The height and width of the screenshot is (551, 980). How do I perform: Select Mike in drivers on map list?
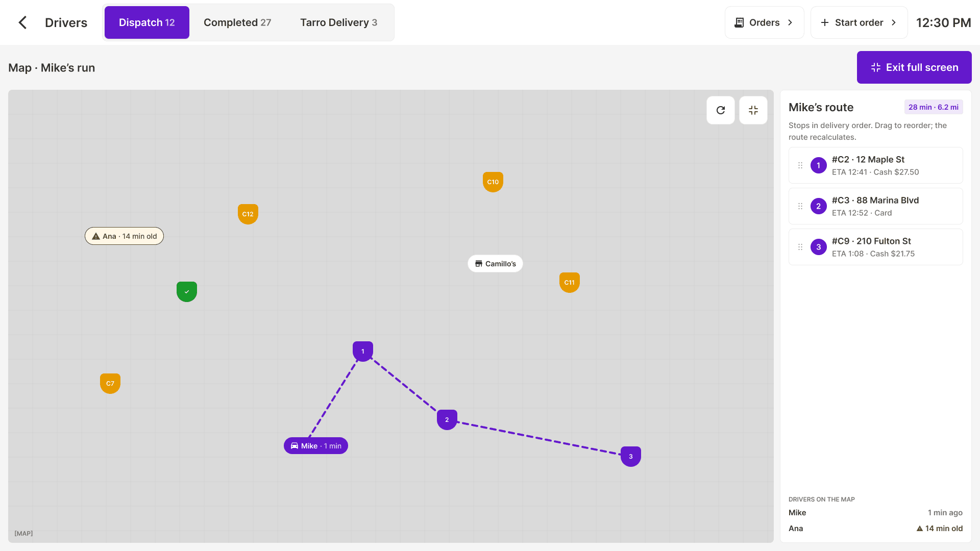[x=876, y=513]
